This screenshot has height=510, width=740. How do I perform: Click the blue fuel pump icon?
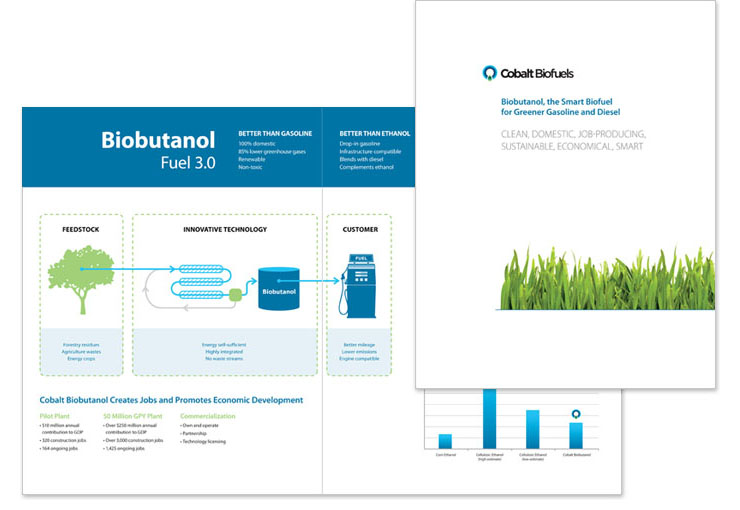tap(359, 285)
